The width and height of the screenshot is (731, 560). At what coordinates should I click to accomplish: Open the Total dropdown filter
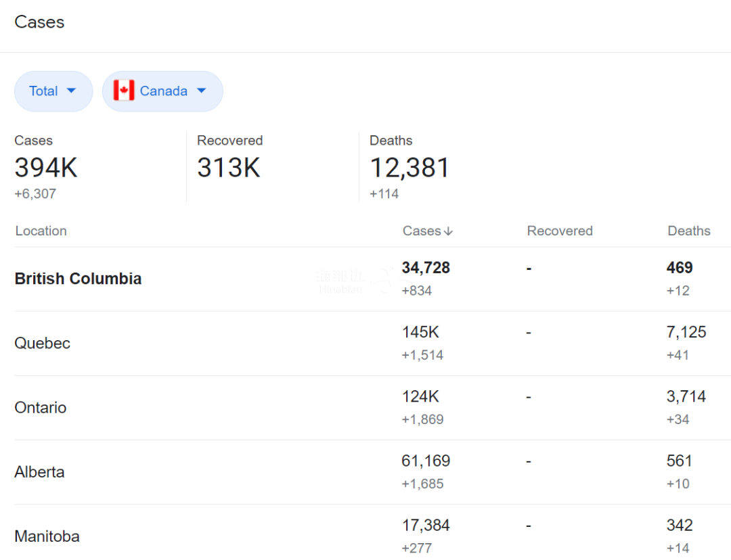pos(53,91)
